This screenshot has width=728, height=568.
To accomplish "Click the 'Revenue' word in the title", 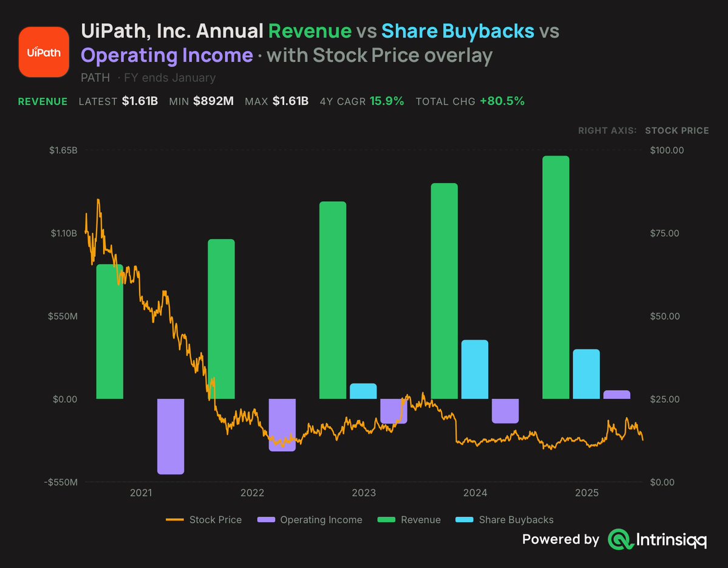I will tap(310, 31).
